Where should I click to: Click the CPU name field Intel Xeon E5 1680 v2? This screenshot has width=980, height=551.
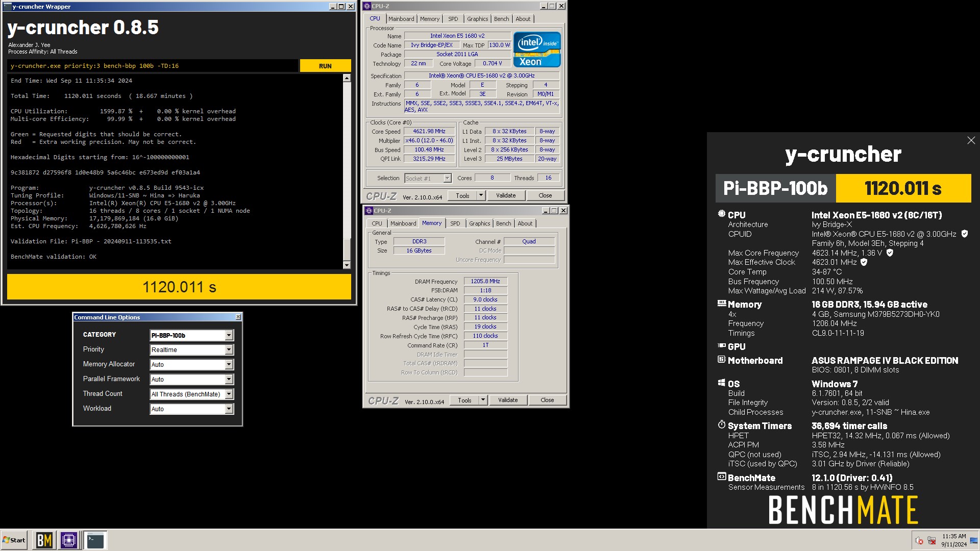point(457,36)
